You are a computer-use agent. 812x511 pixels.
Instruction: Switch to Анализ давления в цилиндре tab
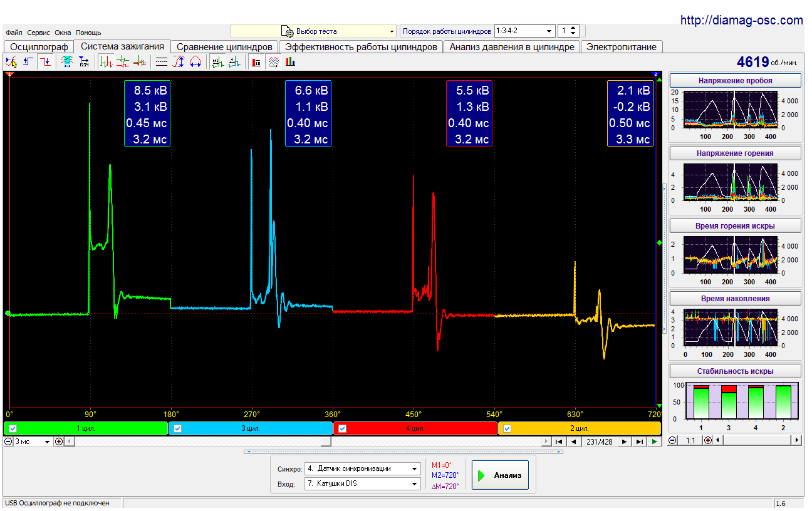click(x=512, y=47)
